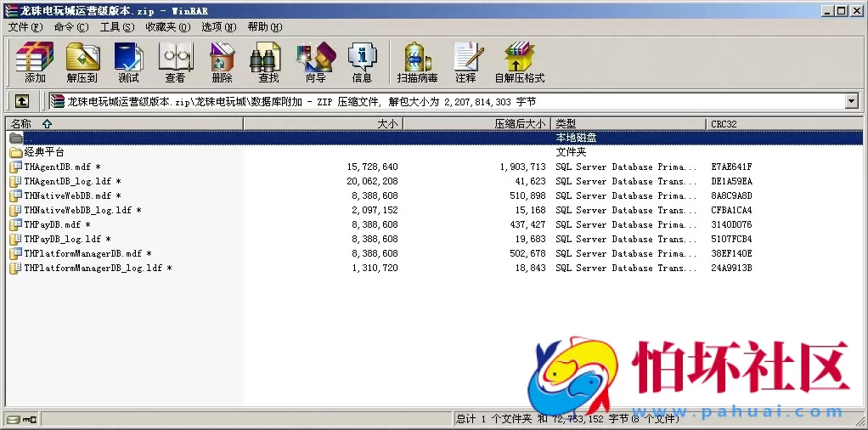This screenshot has width=868, height=430.
Task: Open the 查看 (View) toolbar icon
Action: (x=175, y=62)
